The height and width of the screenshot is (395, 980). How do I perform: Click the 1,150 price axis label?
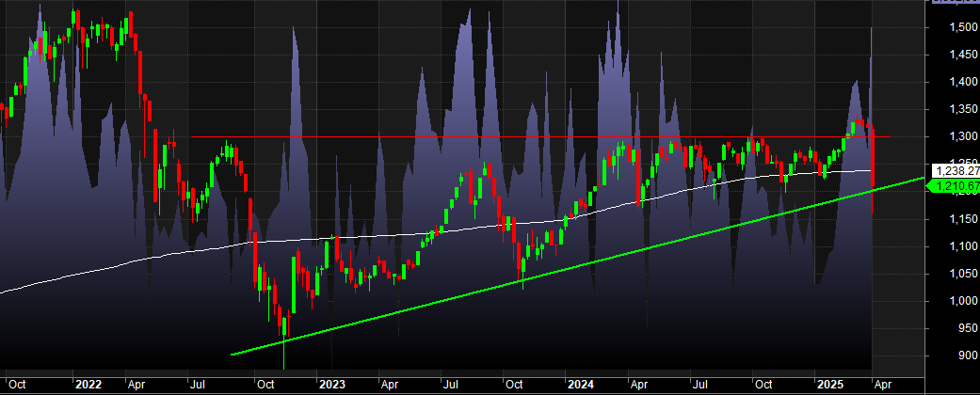[954, 219]
